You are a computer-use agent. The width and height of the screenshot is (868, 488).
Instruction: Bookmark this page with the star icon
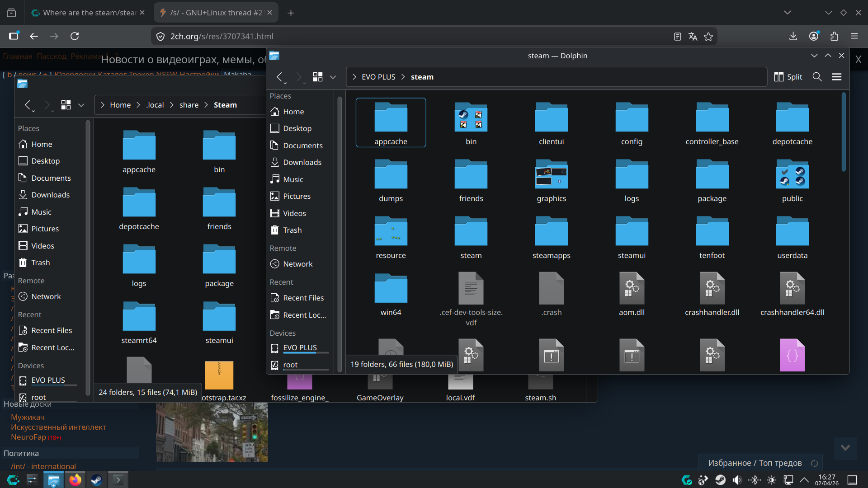(708, 37)
